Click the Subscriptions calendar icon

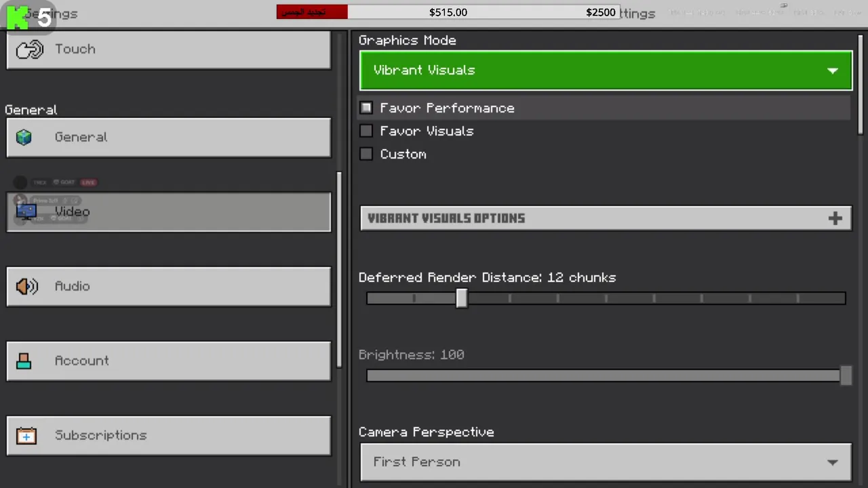26,436
